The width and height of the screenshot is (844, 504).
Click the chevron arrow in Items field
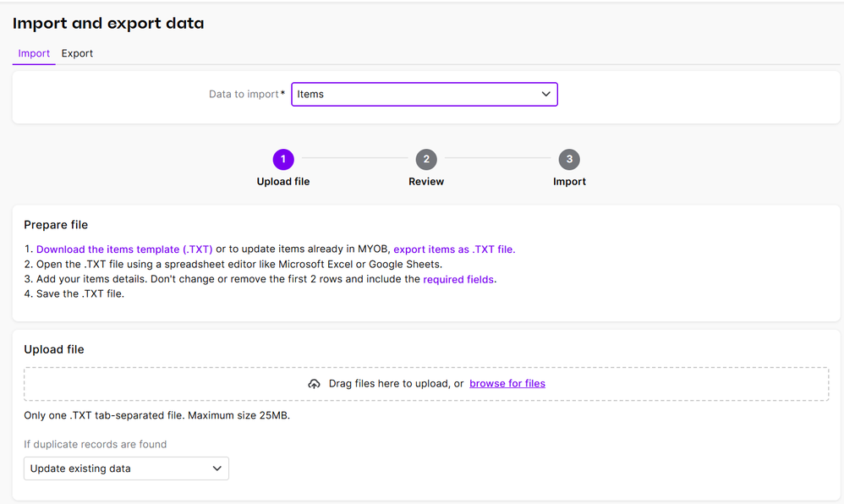pos(546,94)
